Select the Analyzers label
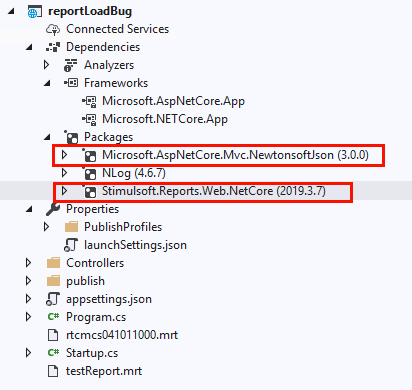This screenshot has height=390, width=412. click(x=109, y=65)
